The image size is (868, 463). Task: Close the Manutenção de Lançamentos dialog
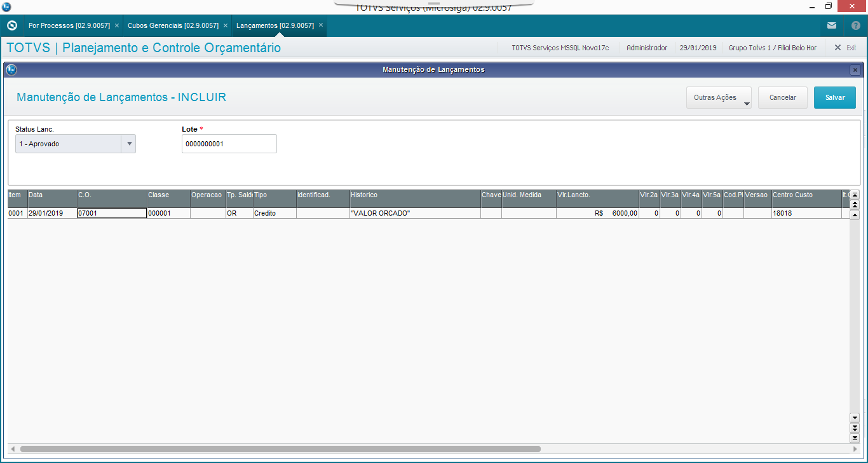point(855,70)
